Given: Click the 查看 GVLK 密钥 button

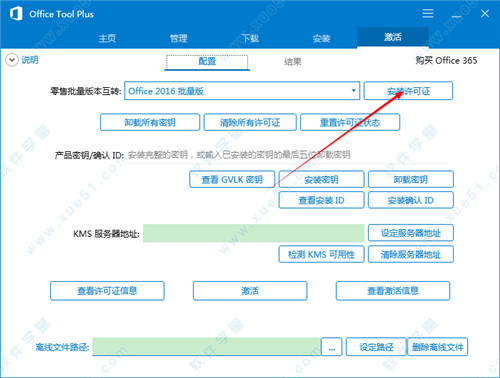Looking at the screenshot, I should pos(232,180).
